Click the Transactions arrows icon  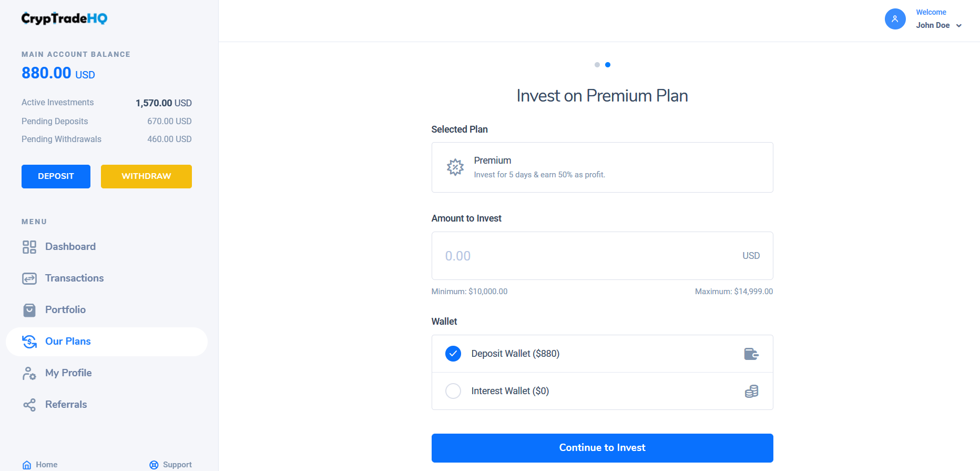(x=29, y=278)
